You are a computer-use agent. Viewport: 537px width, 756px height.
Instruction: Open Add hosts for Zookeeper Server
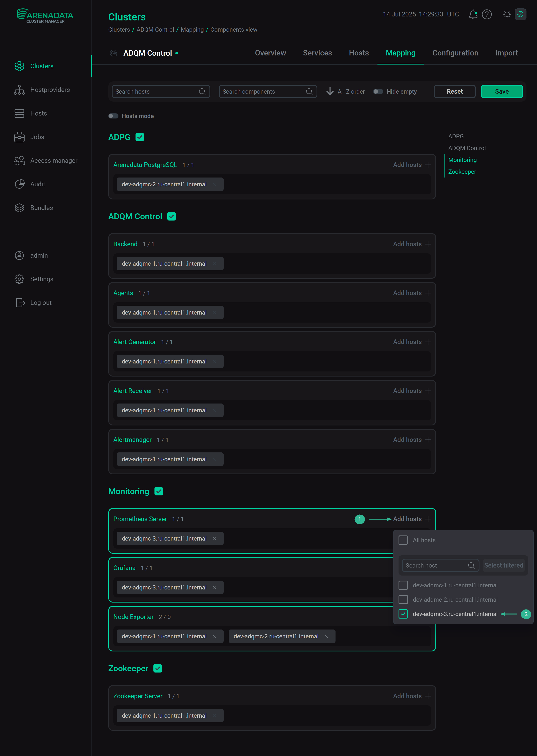point(410,696)
